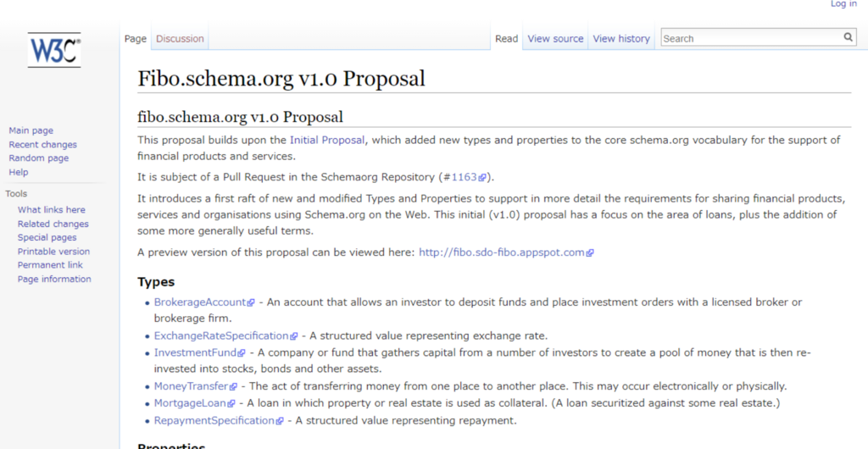The image size is (868, 449).
Task: Click the Fibo.schema.org v1.0 Proposal page title
Action: pos(281,79)
